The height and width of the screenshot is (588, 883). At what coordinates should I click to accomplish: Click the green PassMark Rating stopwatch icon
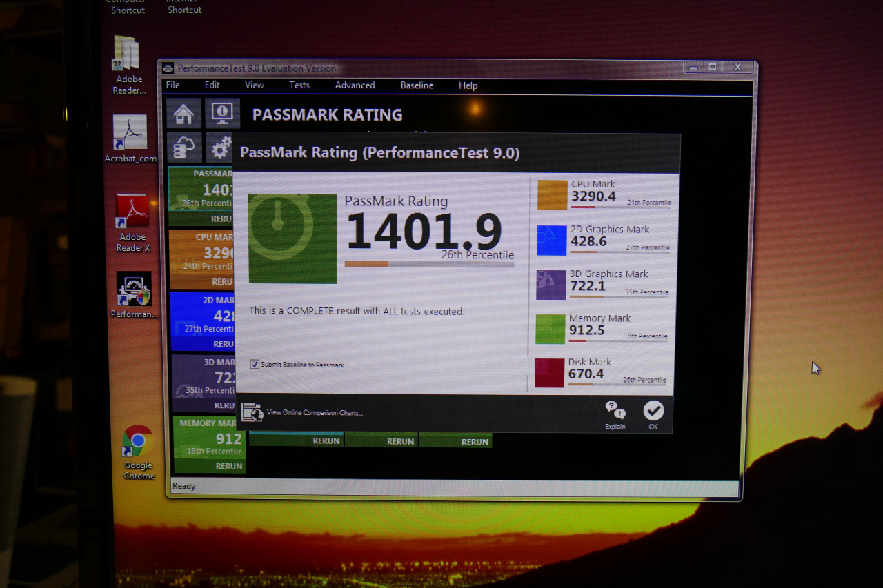292,239
